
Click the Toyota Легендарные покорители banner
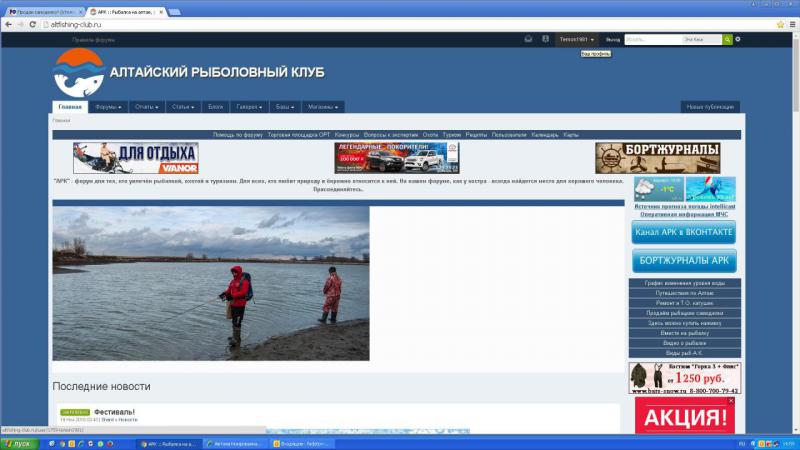(396, 158)
